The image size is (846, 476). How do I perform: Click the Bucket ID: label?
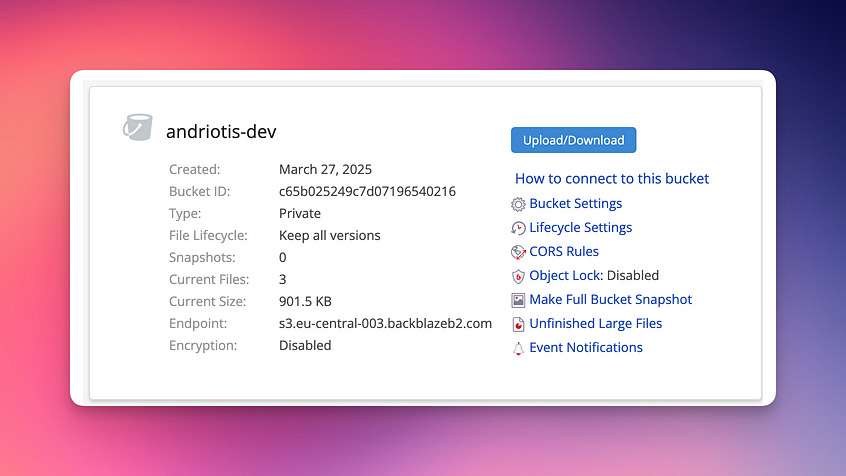pyautogui.click(x=200, y=192)
